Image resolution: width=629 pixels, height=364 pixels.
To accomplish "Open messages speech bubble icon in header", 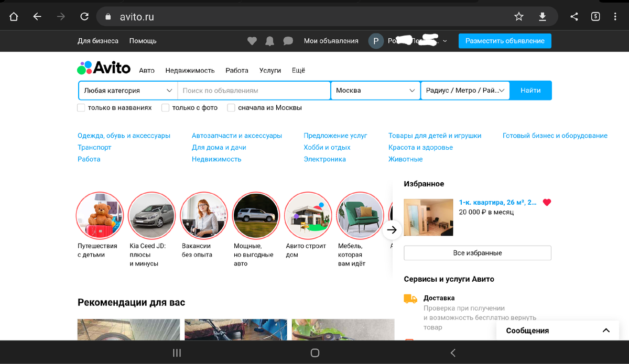I will point(288,41).
